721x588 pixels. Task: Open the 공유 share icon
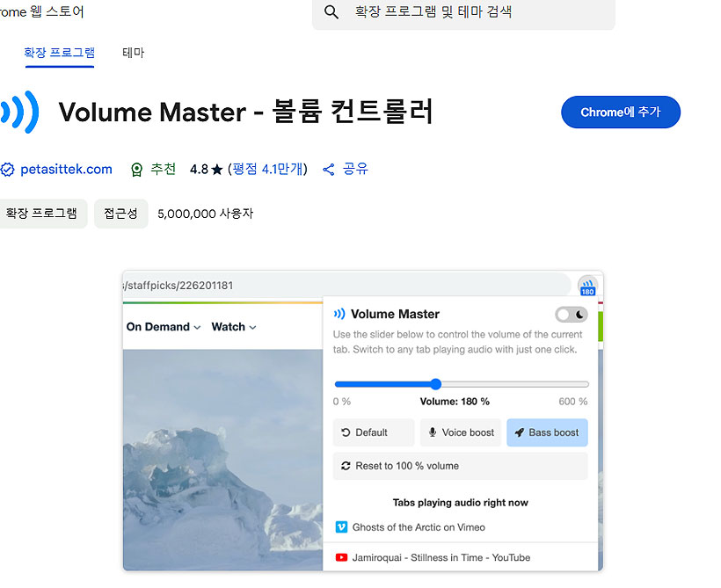coord(327,170)
